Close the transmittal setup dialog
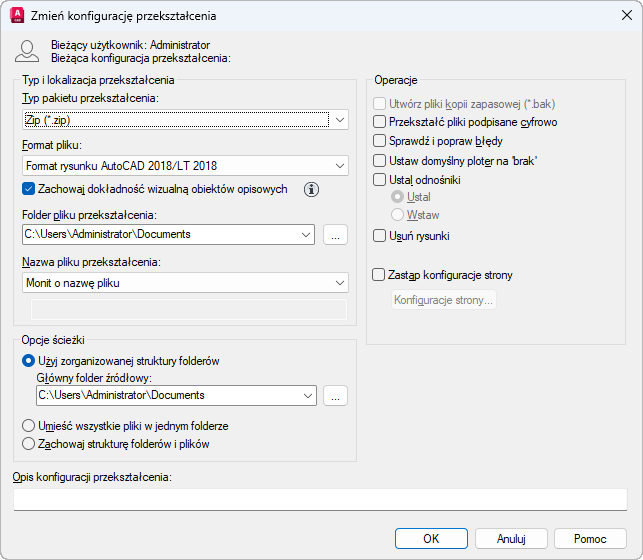643x560 pixels. tap(626, 16)
